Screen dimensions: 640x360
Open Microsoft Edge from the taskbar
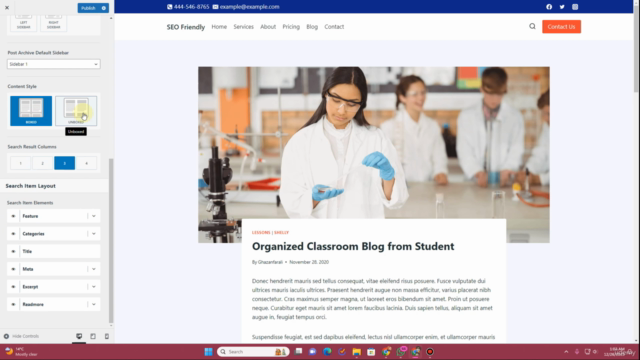click(327, 352)
